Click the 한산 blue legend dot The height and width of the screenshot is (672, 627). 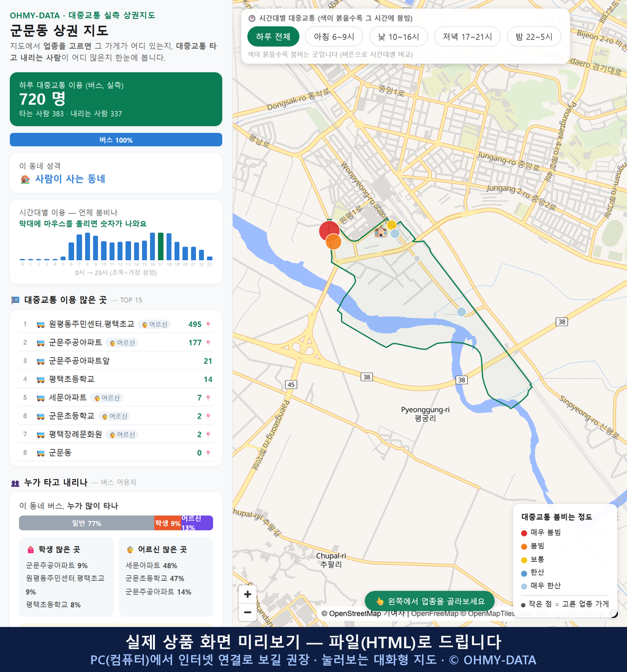(x=524, y=573)
